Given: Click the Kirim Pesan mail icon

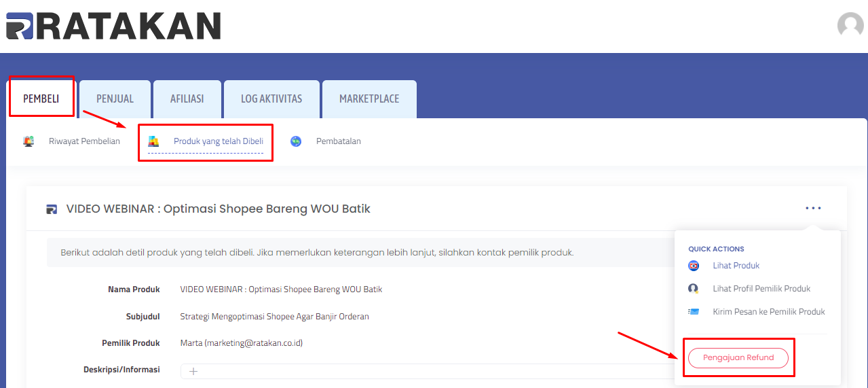Looking at the screenshot, I should pyautogui.click(x=694, y=312).
